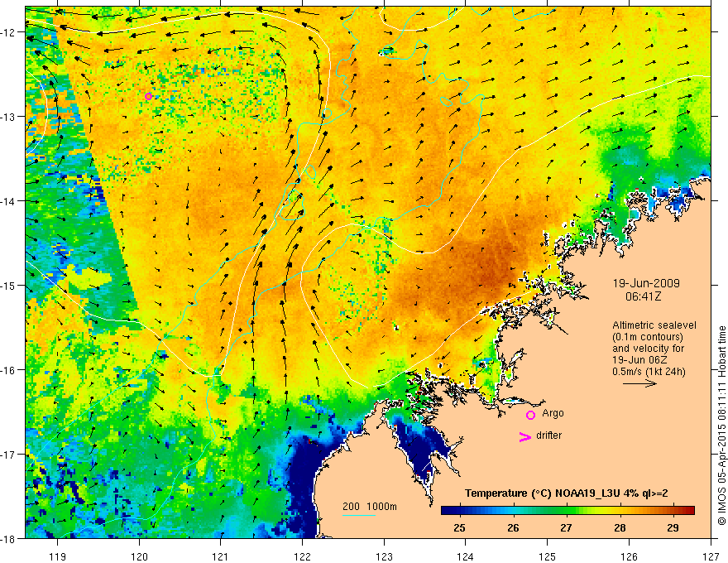
Task: Click the latitude axis label -12
Action: point(8,32)
